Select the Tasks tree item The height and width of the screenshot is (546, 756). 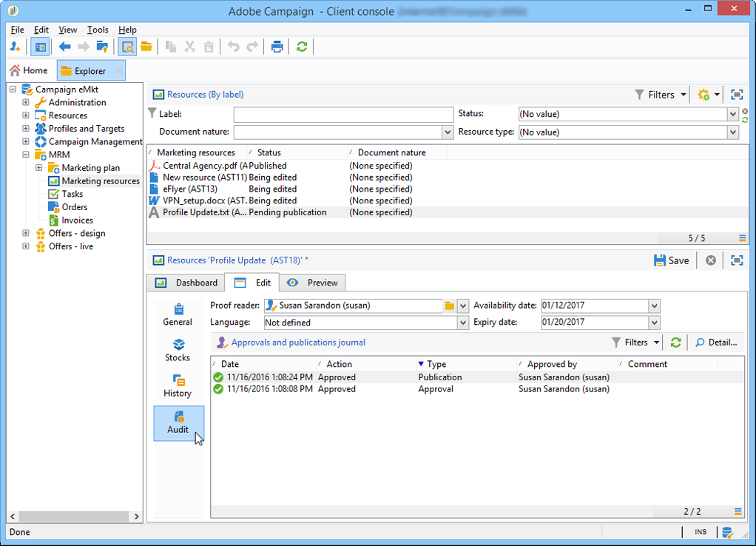[x=66, y=194]
